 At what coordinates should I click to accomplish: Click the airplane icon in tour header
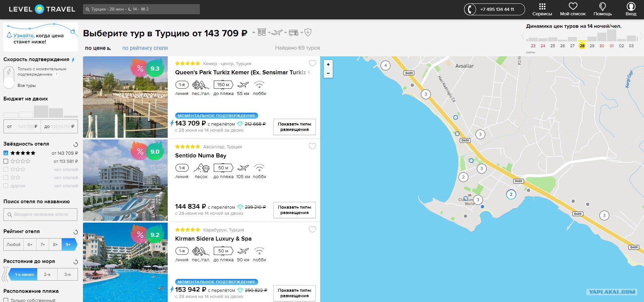click(x=277, y=33)
